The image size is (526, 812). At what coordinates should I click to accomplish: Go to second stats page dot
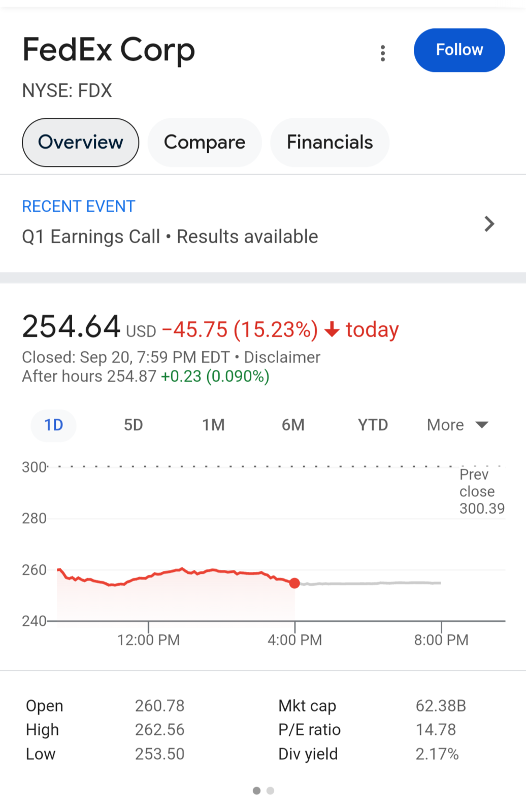pyautogui.click(x=270, y=791)
